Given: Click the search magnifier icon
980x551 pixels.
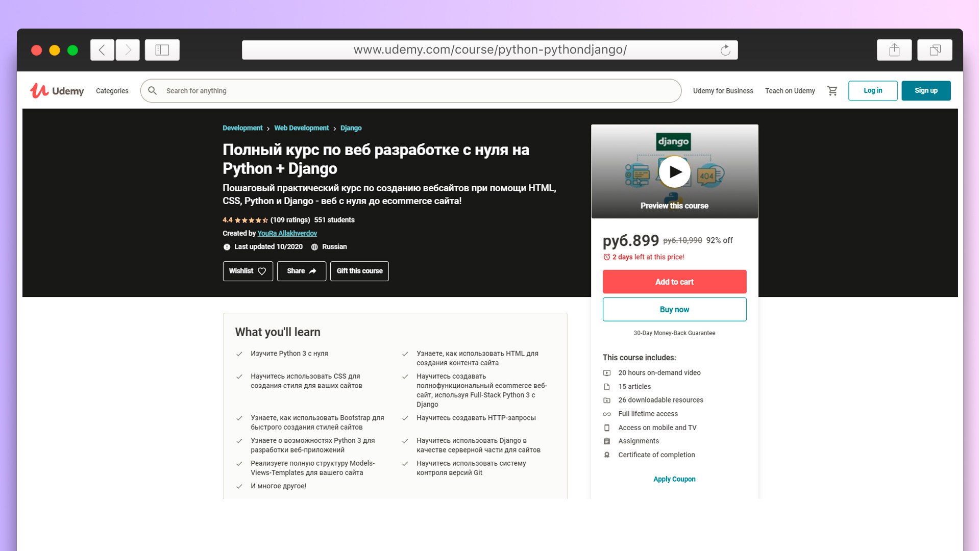Looking at the screenshot, I should (152, 91).
